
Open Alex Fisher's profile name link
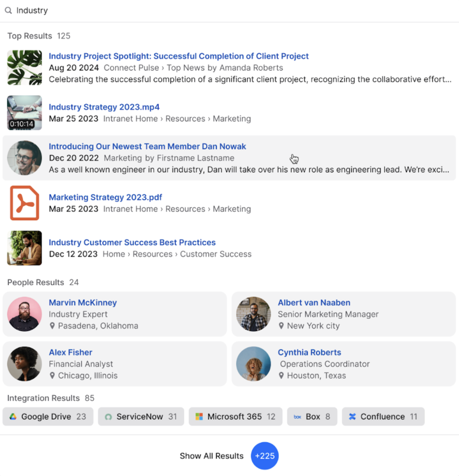[70, 352]
